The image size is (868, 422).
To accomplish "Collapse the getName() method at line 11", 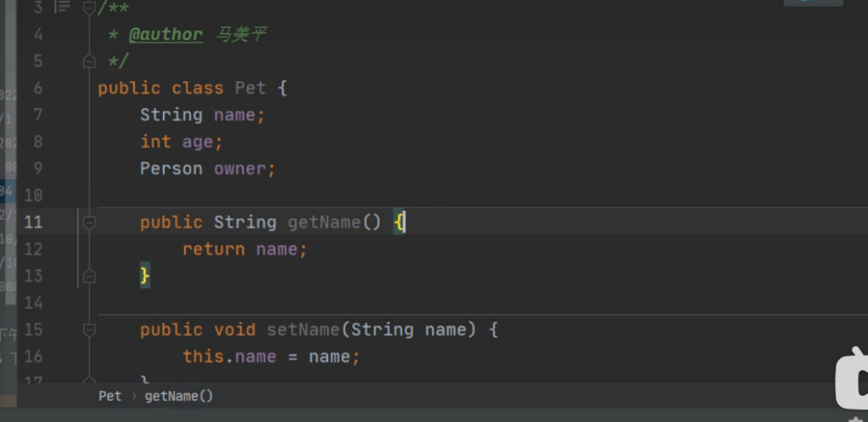I will click(x=89, y=222).
